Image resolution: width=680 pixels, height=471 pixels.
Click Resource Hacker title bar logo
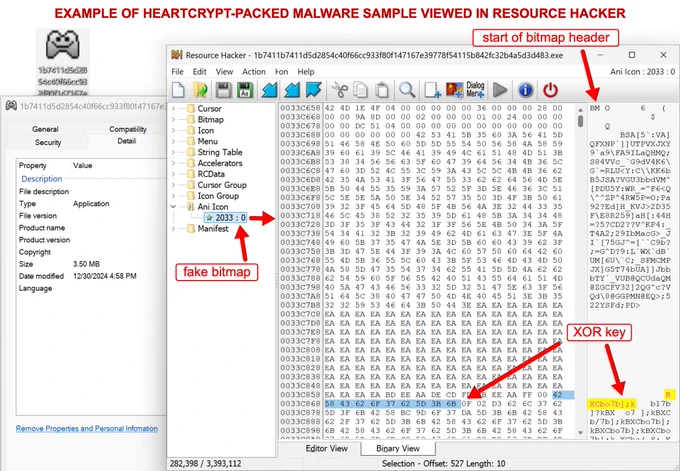[177, 55]
